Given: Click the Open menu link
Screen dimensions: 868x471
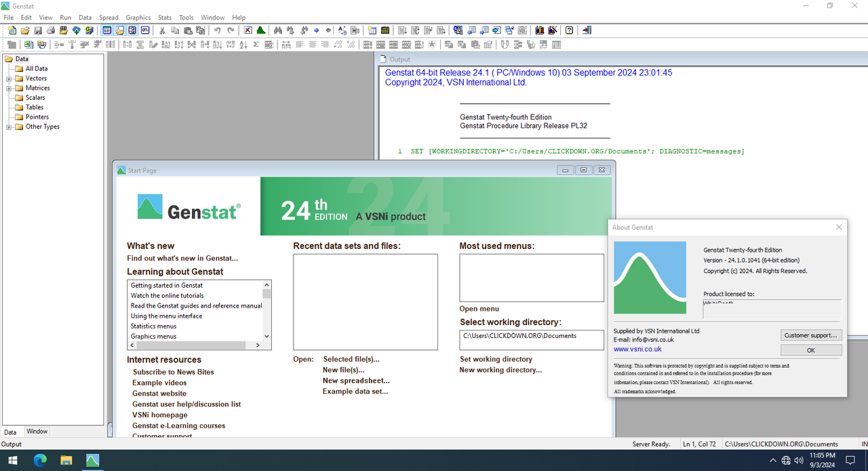Looking at the screenshot, I should (479, 309).
